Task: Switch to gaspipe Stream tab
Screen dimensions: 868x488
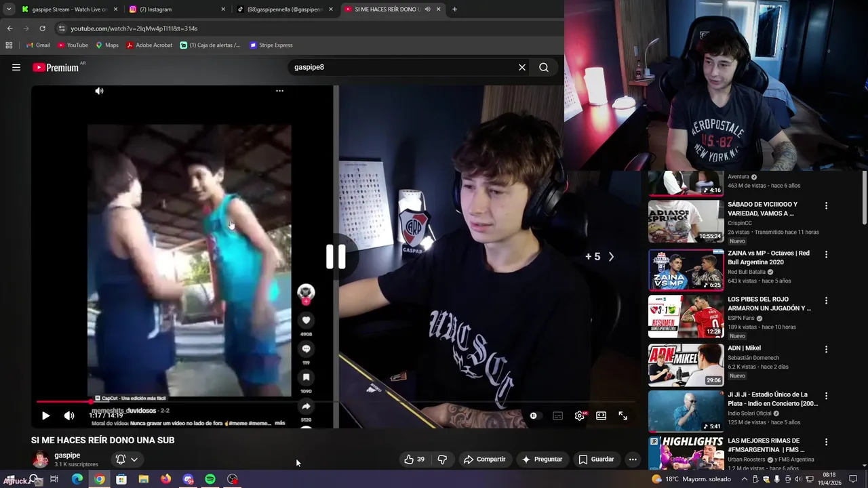Action: coord(69,9)
